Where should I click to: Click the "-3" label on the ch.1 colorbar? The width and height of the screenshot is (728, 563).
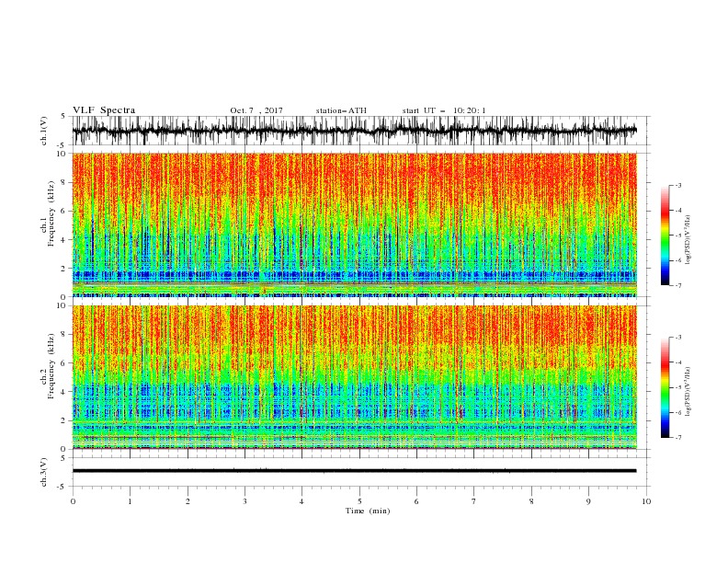[677, 185]
